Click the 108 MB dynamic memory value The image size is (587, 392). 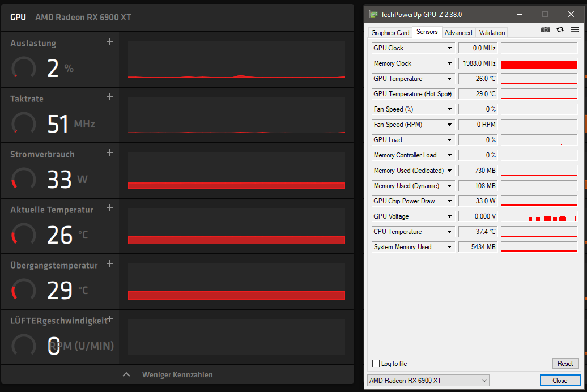[x=478, y=186]
